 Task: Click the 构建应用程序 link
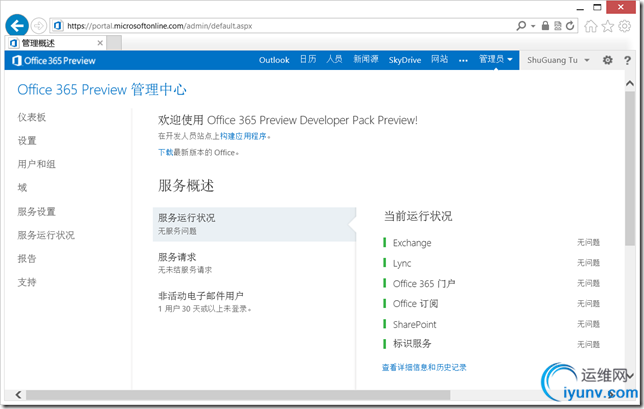point(243,136)
